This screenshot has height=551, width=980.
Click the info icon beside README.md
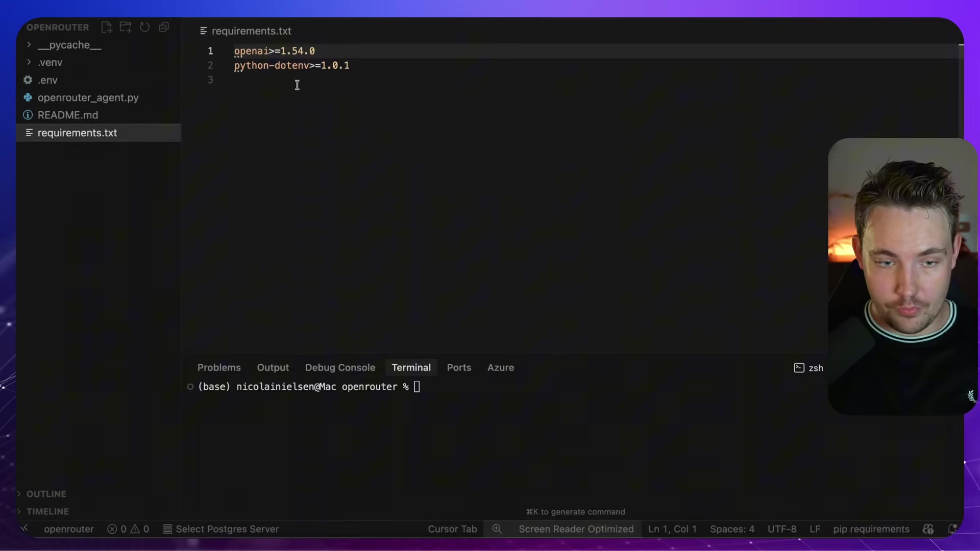click(x=28, y=115)
